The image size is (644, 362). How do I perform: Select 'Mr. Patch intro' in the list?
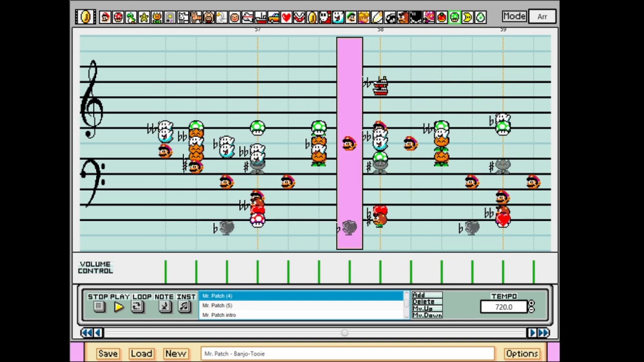point(302,315)
